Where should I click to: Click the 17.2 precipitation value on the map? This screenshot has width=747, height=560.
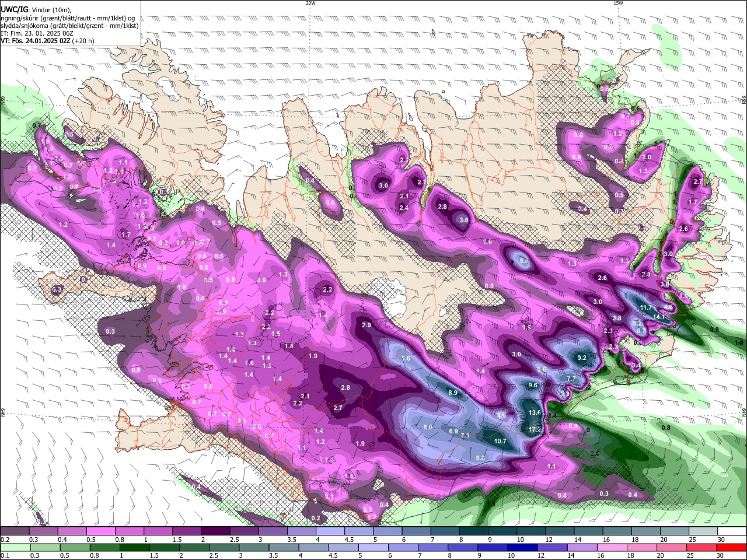coord(535,429)
